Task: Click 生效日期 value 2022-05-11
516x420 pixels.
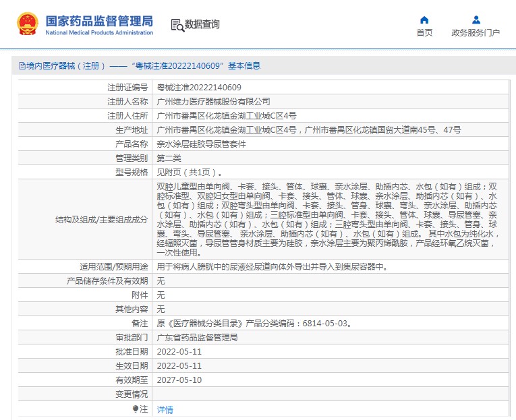Action: click(x=179, y=366)
